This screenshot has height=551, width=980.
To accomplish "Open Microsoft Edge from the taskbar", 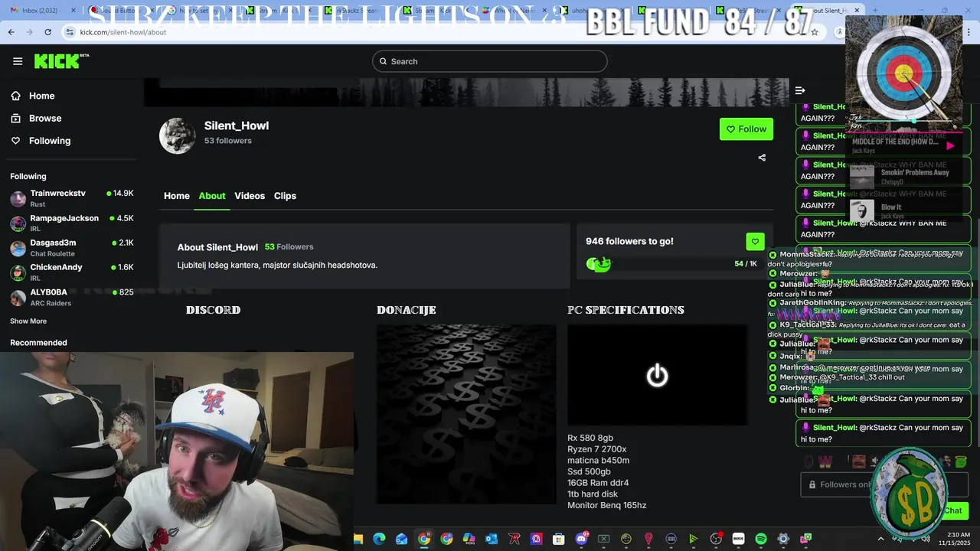I will coord(379,539).
